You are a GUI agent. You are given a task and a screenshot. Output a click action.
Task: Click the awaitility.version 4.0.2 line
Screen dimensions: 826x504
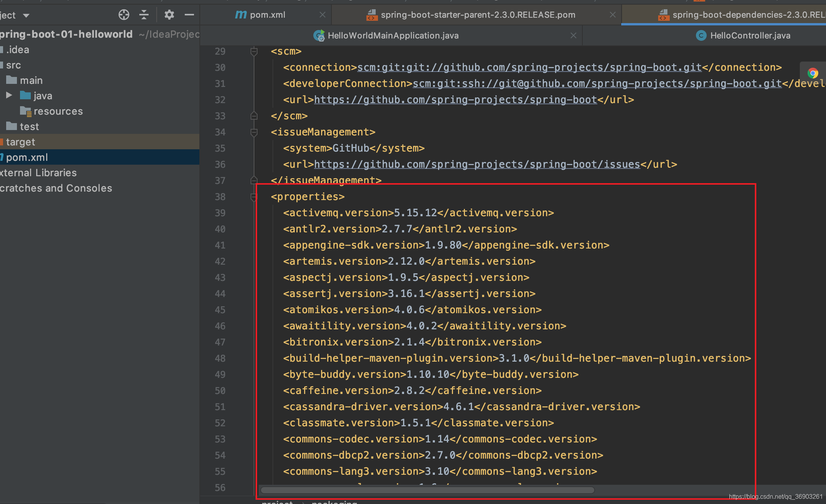click(x=425, y=326)
